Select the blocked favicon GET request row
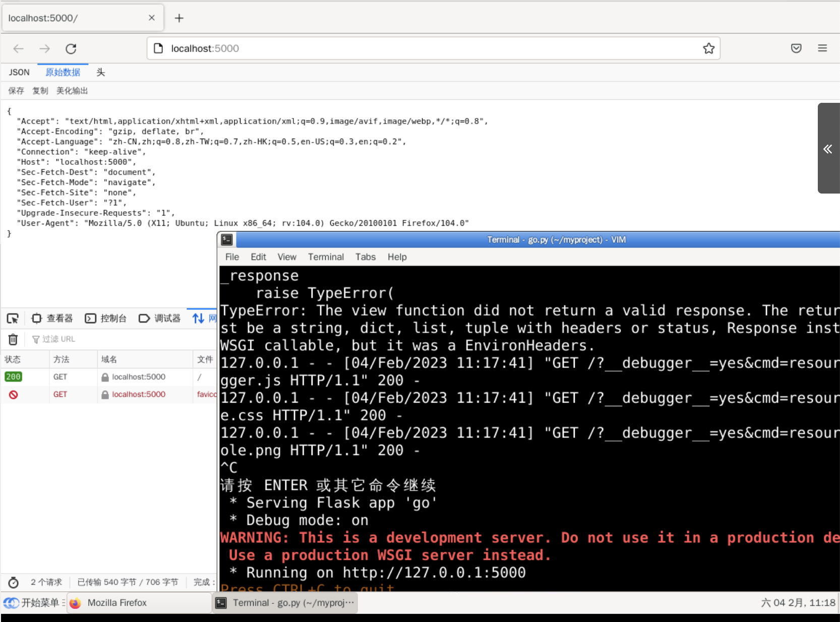The width and height of the screenshot is (840, 622). pos(109,395)
